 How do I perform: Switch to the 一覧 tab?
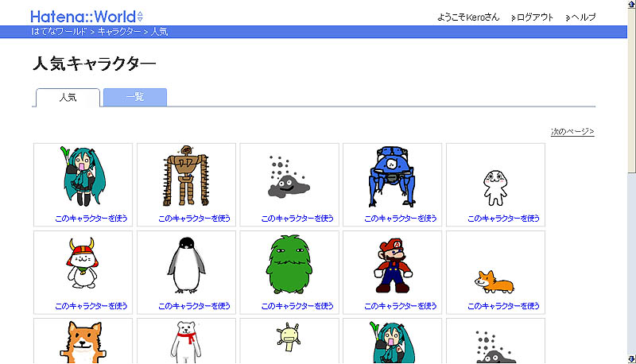135,97
